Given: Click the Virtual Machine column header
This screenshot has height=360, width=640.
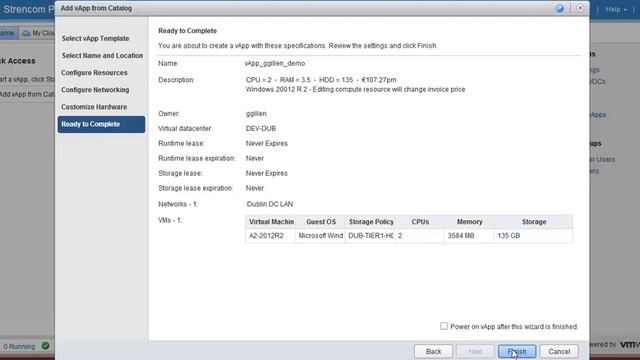Looking at the screenshot, I should 270,222.
